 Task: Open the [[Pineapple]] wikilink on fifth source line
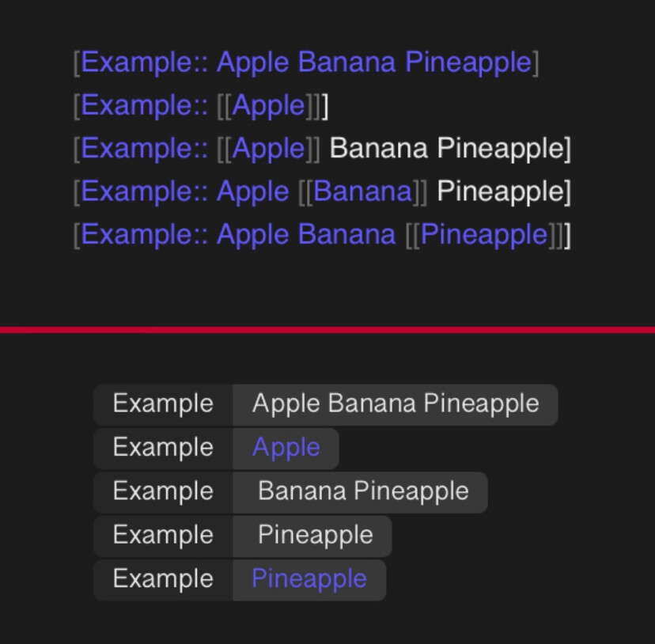pos(483,235)
